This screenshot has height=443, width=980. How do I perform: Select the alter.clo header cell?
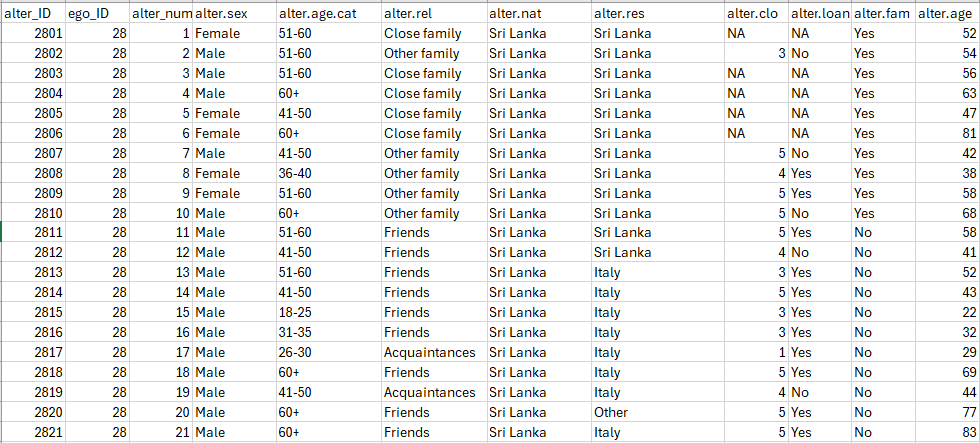(754, 13)
